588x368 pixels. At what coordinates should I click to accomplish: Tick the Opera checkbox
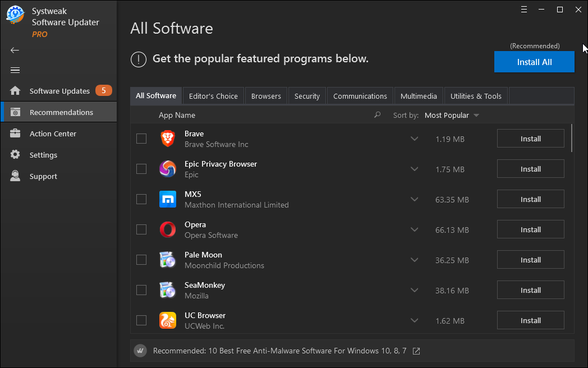[141, 229]
